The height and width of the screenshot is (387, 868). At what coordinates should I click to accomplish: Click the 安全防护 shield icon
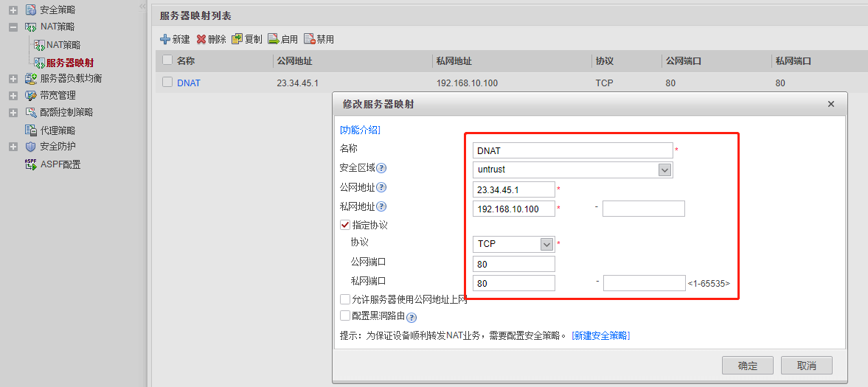(x=30, y=147)
